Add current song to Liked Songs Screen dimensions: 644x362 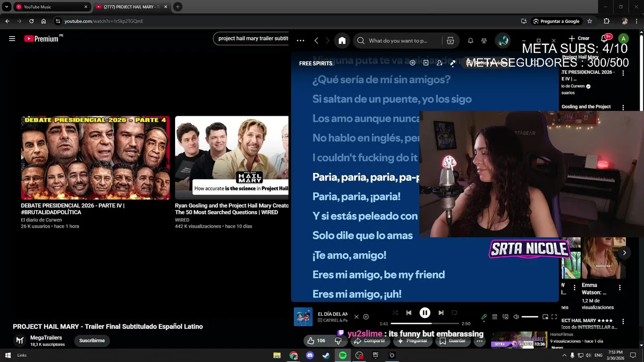[366, 317]
